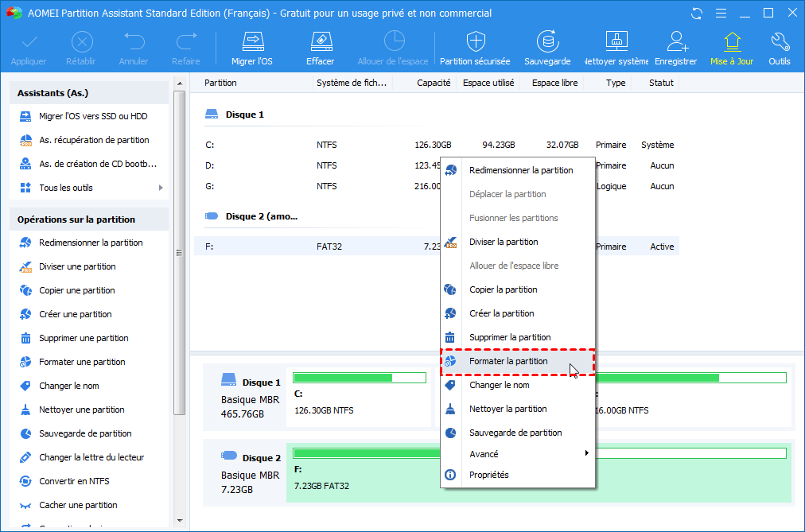This screenshot has width=805, height=532.
Task: Sort by the Capacité column header
Action: coord(434,83)
